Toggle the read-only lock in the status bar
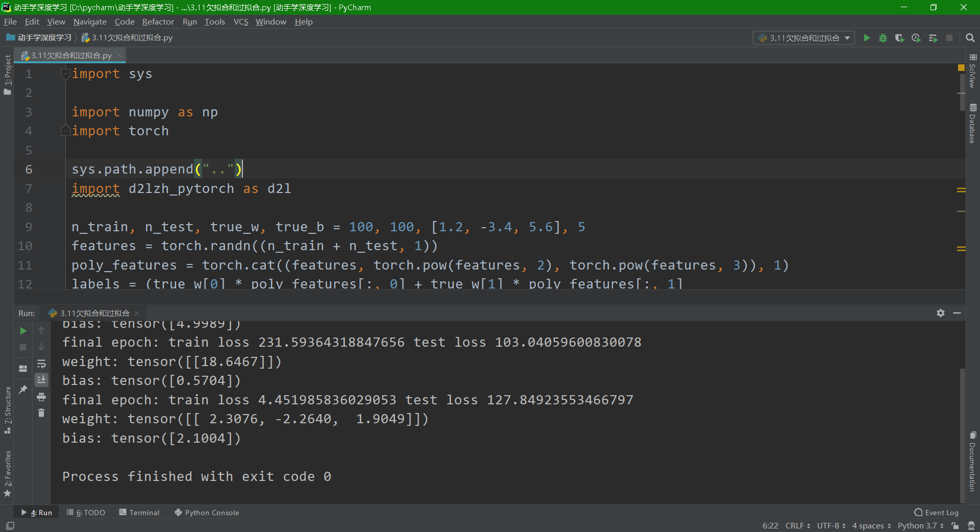Image resolution: width=980 pixels, height=532 pixels. click(955, 526)
